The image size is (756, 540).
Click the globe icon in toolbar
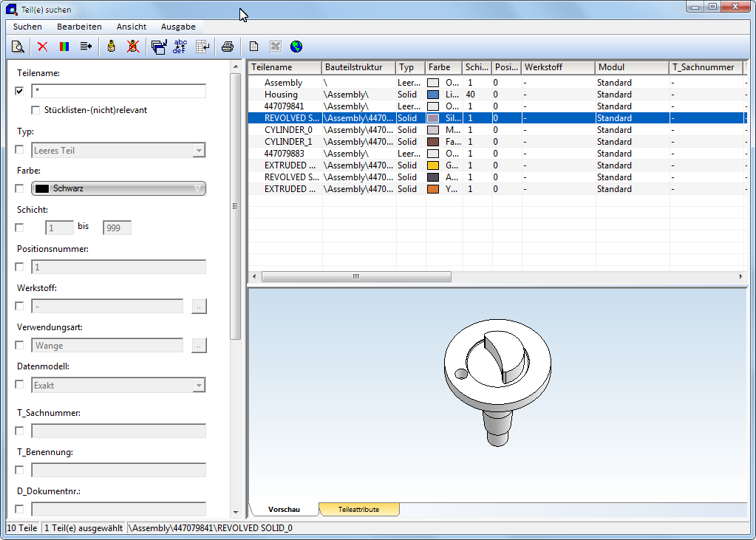tap(296, 47)
